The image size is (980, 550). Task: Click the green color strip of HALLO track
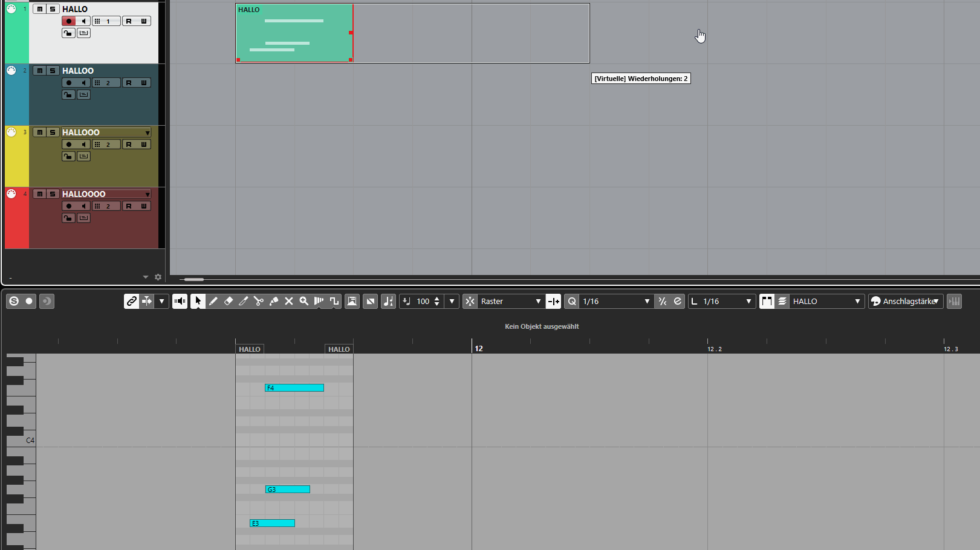click(17, 33)
